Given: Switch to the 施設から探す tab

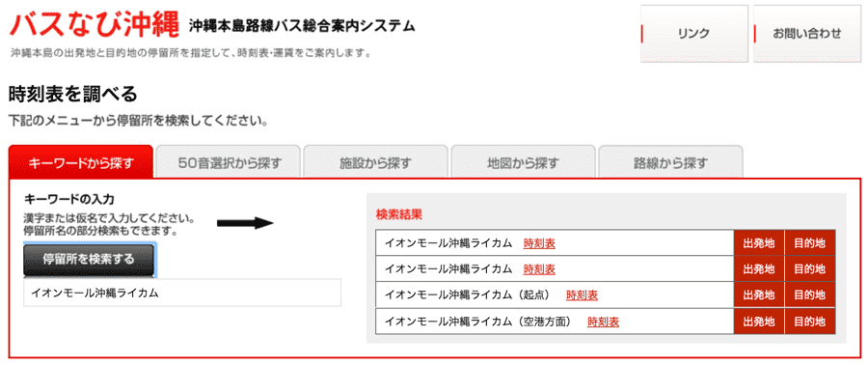Looking at the screenshot, I should [x=376, y=162].
